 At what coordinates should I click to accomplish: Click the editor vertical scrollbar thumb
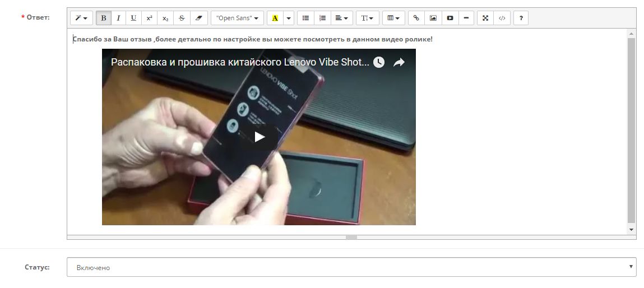tap(632, 131)
